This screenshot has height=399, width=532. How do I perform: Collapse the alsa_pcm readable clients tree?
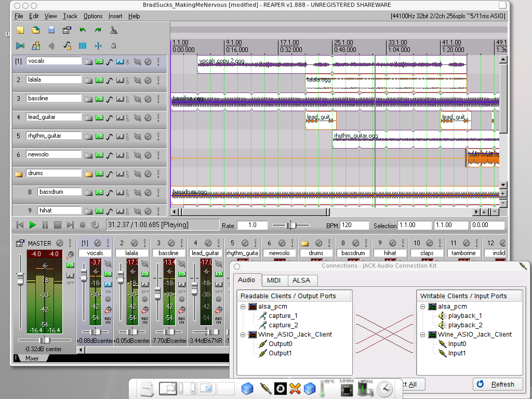(243, 307)
